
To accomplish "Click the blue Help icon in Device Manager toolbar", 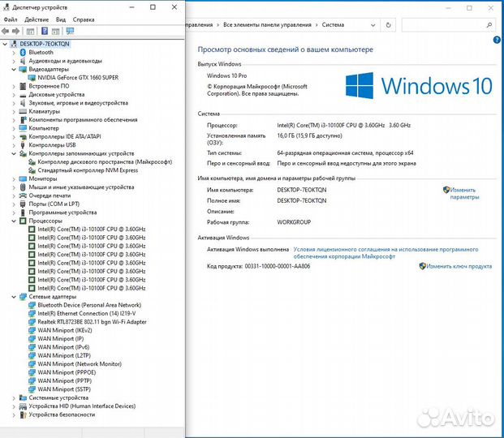I will [45, 31].
